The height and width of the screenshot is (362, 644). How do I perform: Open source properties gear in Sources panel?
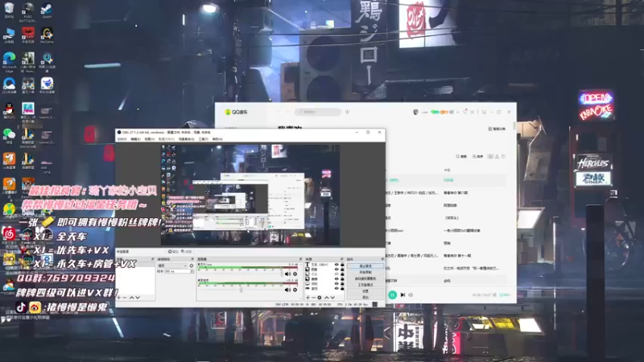320,298
